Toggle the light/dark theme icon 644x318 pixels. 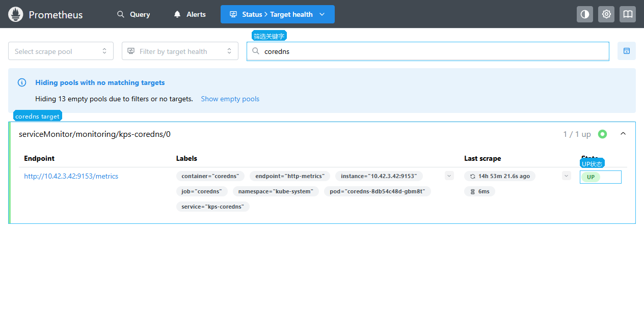pos(585,14)
